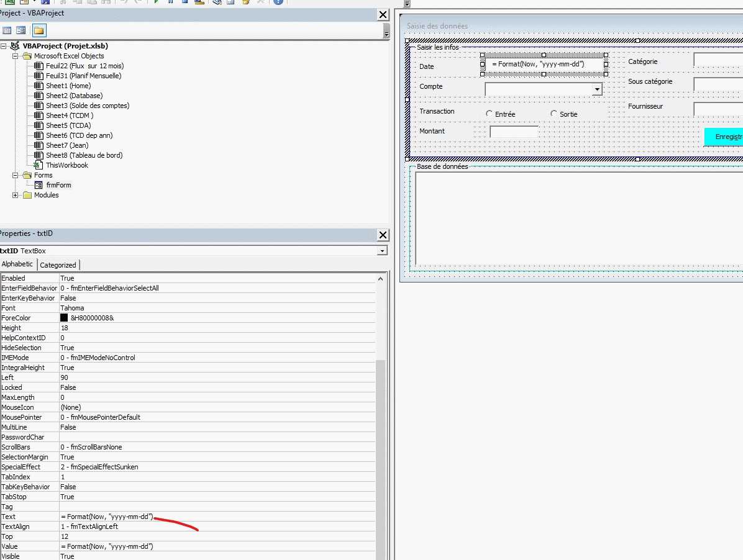
Task: Open the txtID object selector dropdown
Action: pos(383,251)
